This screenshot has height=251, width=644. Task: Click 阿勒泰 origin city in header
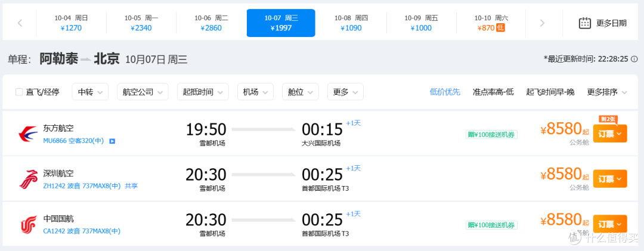pos(58,59)
